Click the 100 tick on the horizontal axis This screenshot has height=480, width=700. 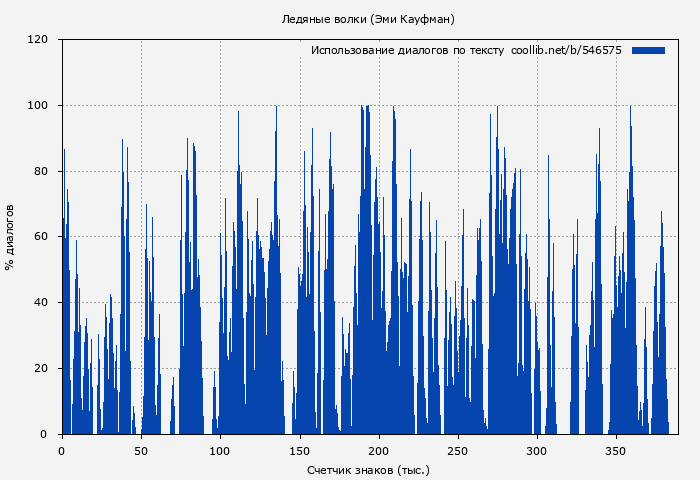pyautogui.click(x=220, y=449)
